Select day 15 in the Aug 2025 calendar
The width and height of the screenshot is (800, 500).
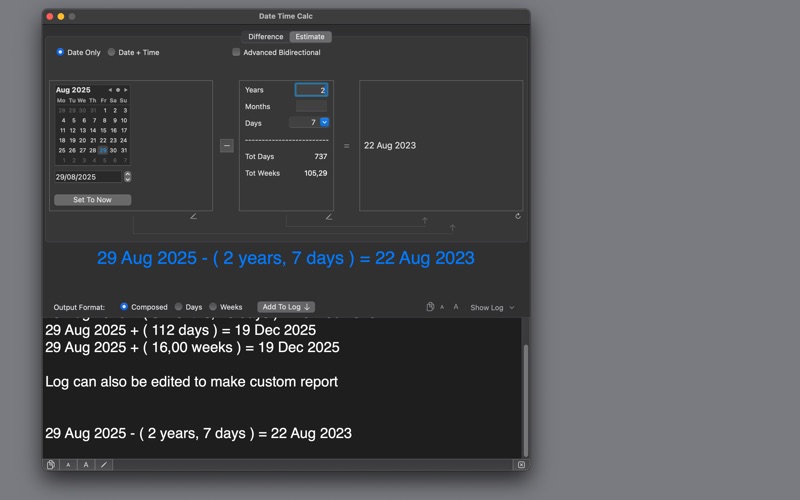pyautogui.click(x=103, y=130)
